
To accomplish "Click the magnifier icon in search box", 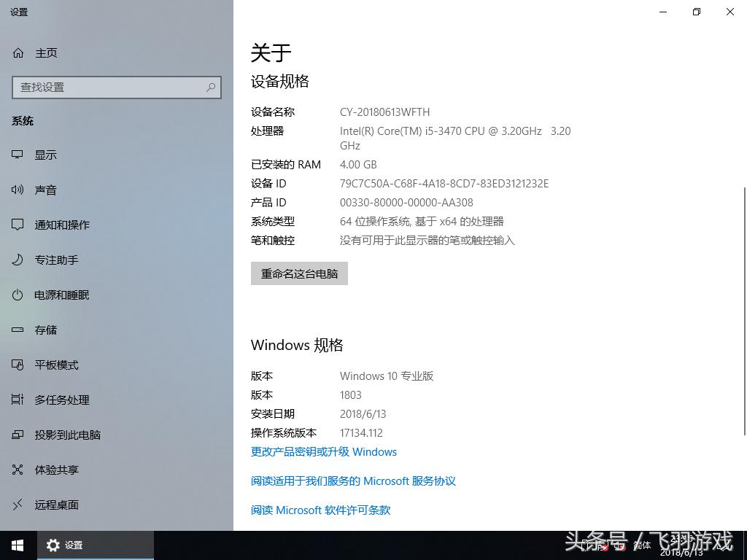I will pos(211,87).
